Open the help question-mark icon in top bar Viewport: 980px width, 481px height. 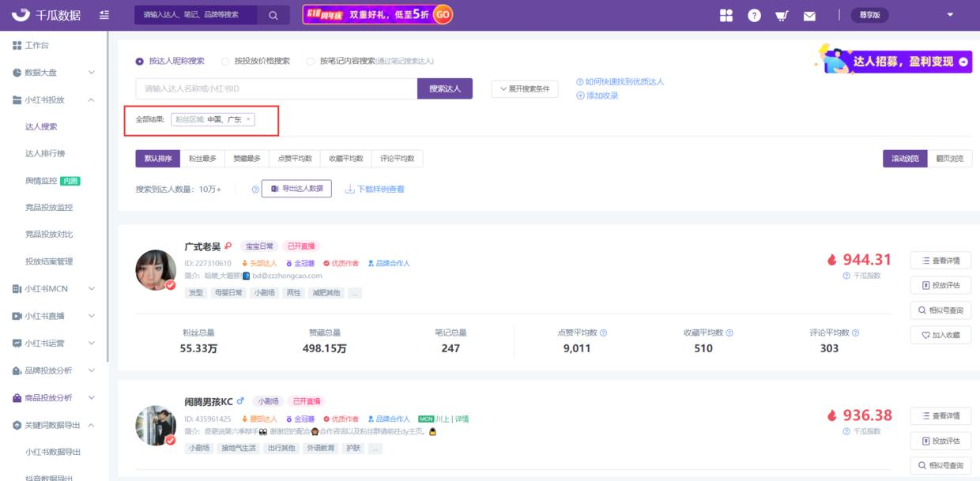point(755,15)
